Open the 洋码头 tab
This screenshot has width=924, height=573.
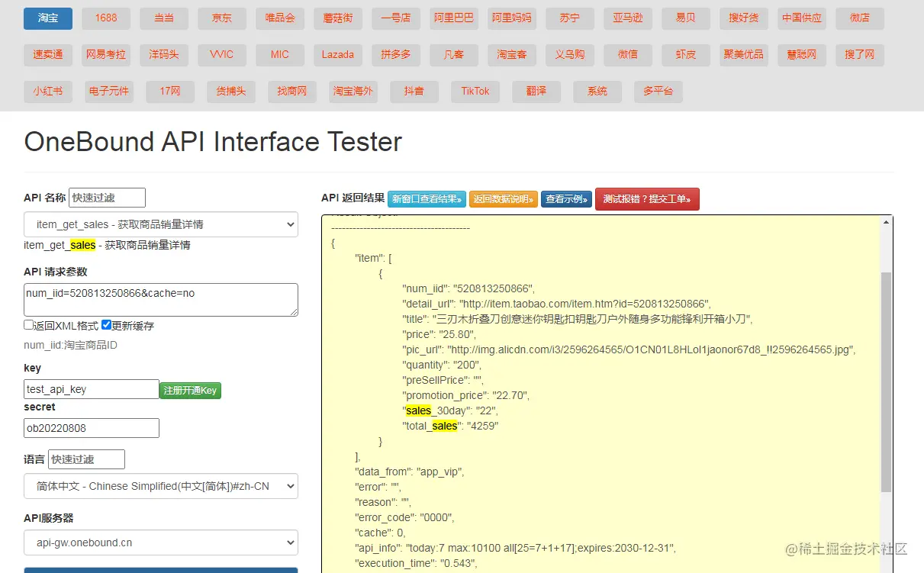[164, 55]
